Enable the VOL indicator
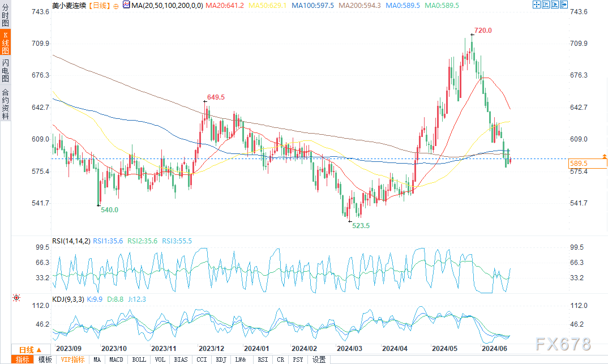 point(160,359)
